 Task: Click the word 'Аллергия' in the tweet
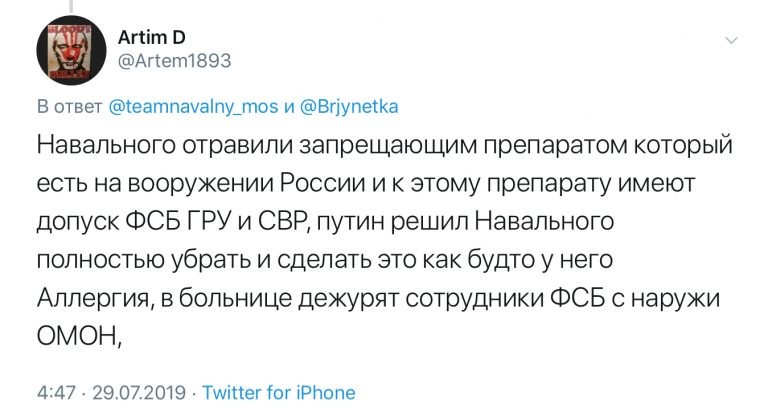96,299
